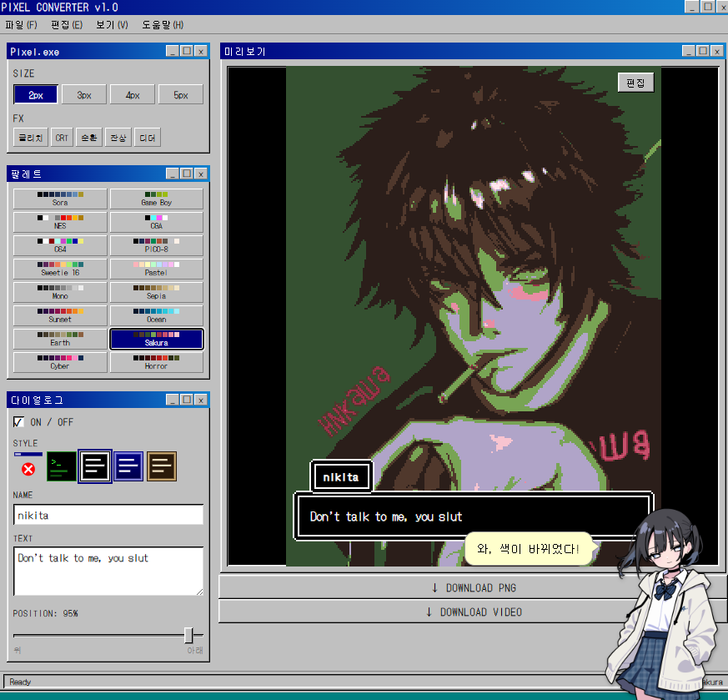Screen dimensions: 728x700
Task: Close the 팔레트 panel
Action: pos(201,174)
